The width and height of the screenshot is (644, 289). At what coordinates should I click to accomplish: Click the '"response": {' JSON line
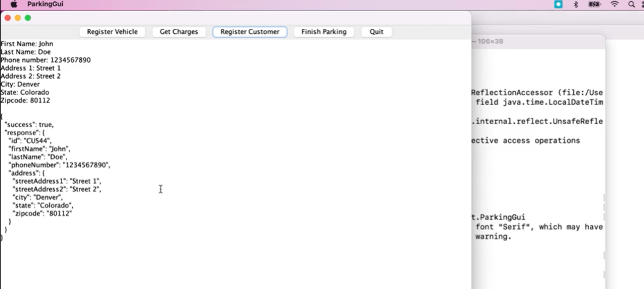pyautogui.click(x=25, y=133)
